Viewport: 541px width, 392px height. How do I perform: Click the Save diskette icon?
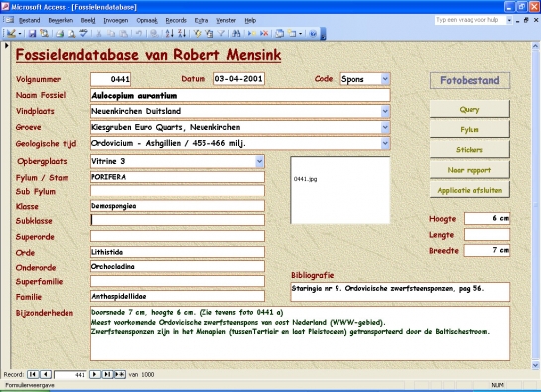coord(32,33)
